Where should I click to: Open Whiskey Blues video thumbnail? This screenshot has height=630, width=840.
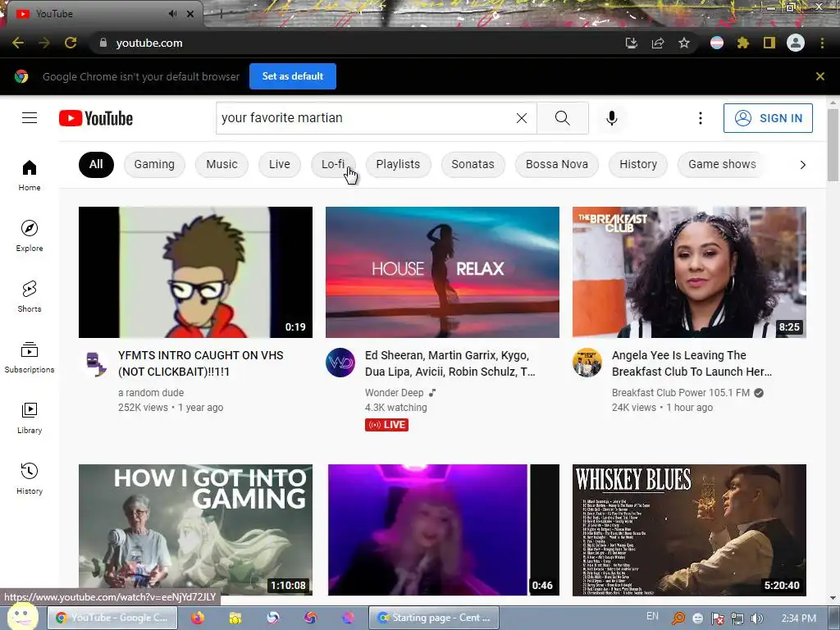point(689,530)
